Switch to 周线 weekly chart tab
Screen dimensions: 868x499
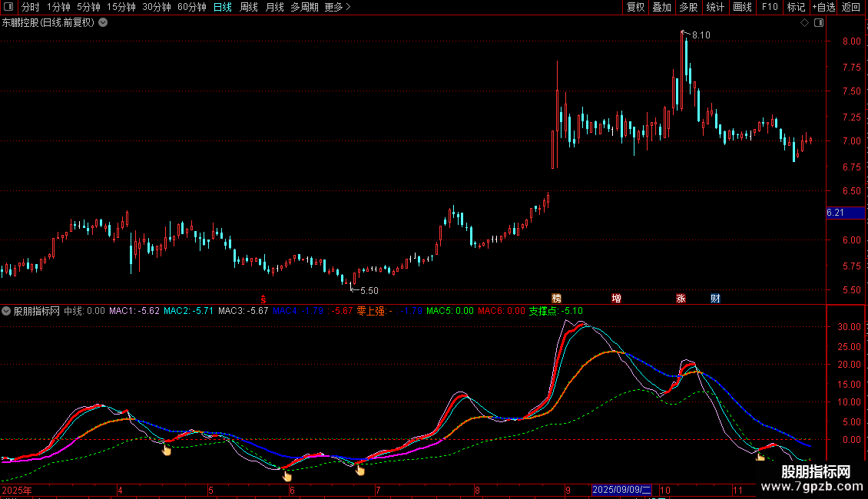click(x=249, y=7)
